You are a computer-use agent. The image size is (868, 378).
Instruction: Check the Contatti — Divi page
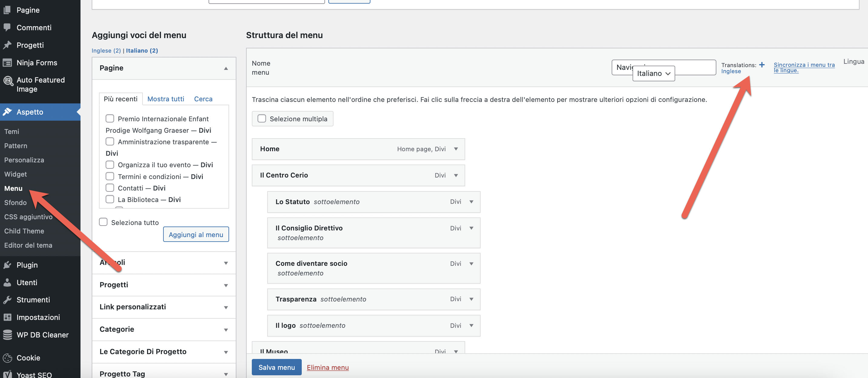[110, 188]
